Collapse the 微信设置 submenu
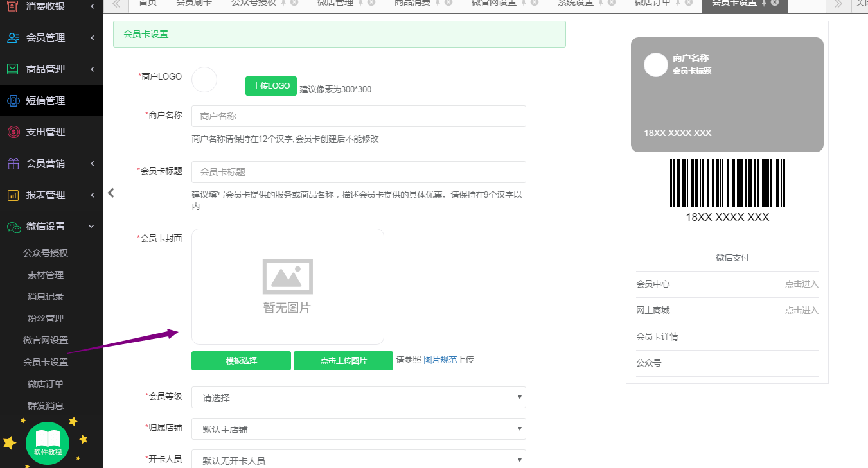The width and height of the screenshot is (868, 468). click(x=90, y=226)
